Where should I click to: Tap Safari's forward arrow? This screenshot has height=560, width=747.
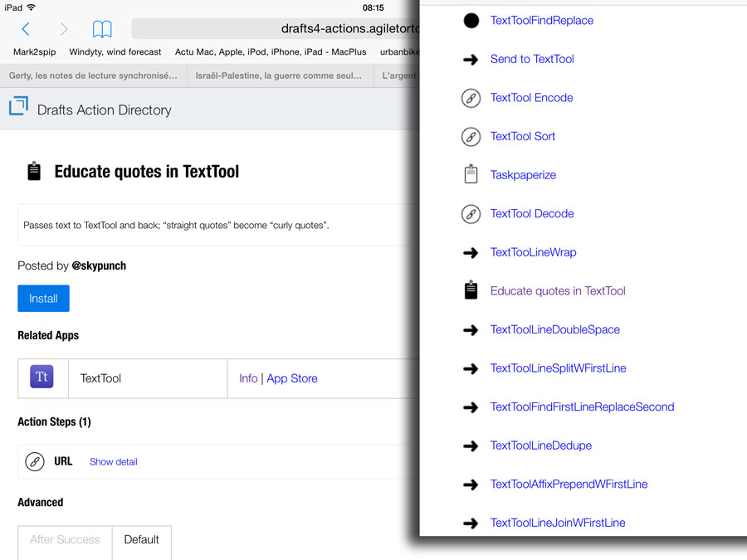(64, 29)
